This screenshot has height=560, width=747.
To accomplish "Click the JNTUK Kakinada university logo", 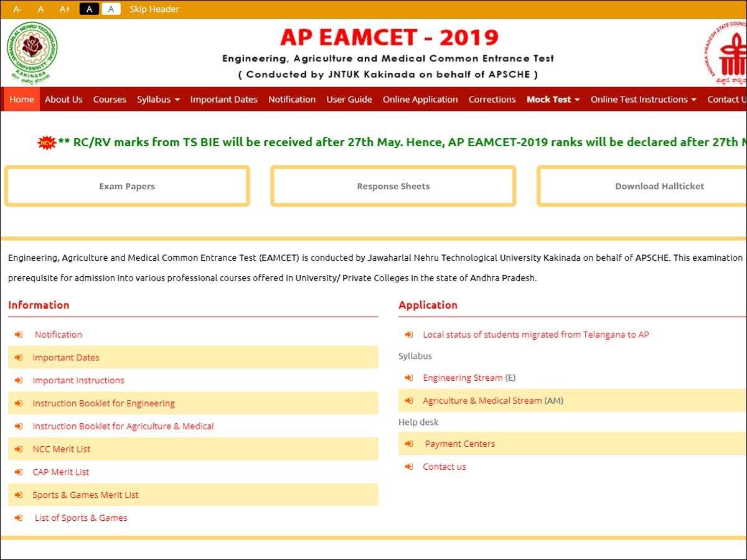I will pos(32,53).
